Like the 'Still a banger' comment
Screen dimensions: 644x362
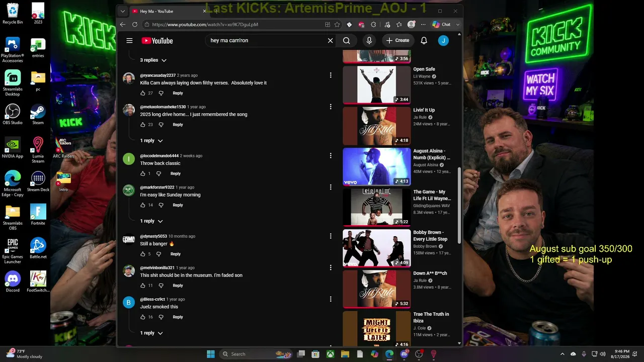pyautogui.click(x=143, y=254)
